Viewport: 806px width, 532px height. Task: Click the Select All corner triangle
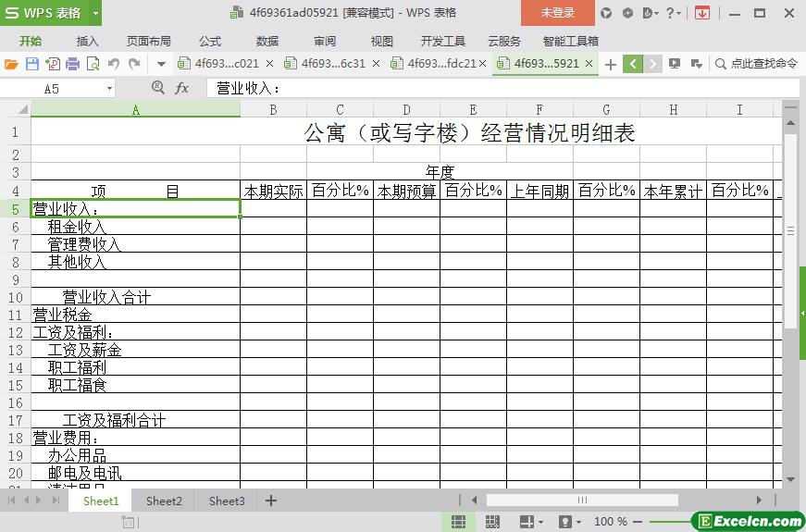22,109
